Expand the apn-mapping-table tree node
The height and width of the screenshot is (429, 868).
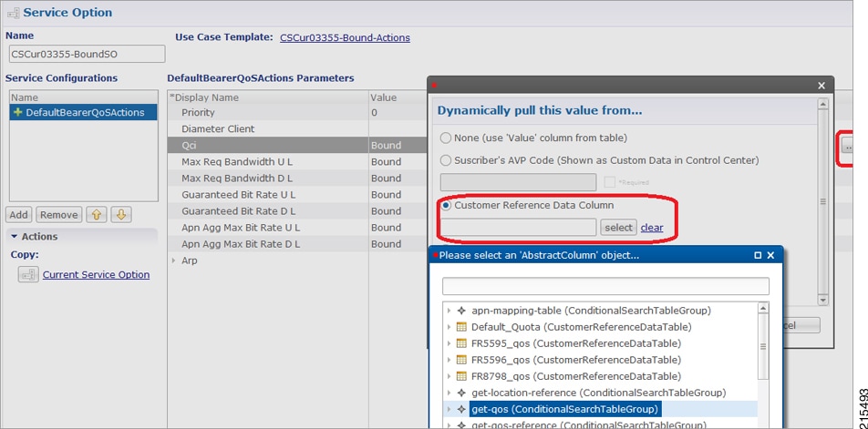[x=449, y=311]
